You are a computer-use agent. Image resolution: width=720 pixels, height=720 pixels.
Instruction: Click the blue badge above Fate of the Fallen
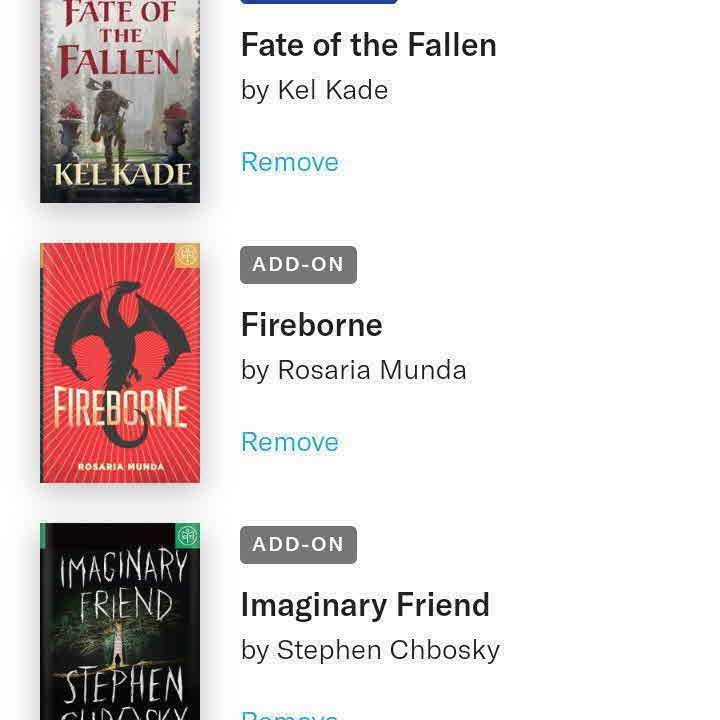coord(319,2)
